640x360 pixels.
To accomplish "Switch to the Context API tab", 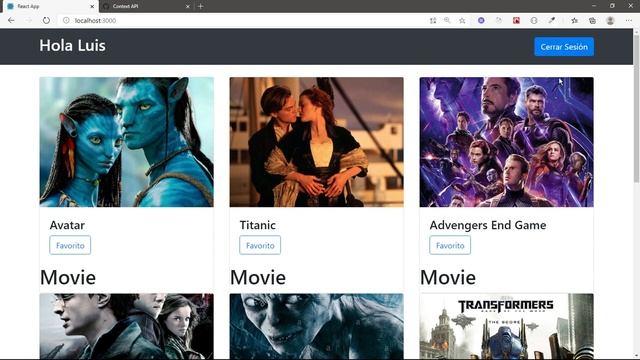I will 146,7.
